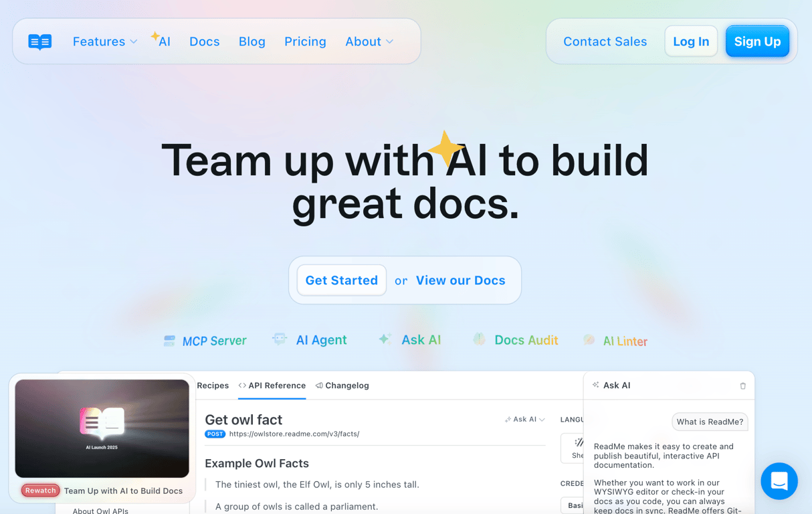Click the parliament owl fact line

[297, 507]
